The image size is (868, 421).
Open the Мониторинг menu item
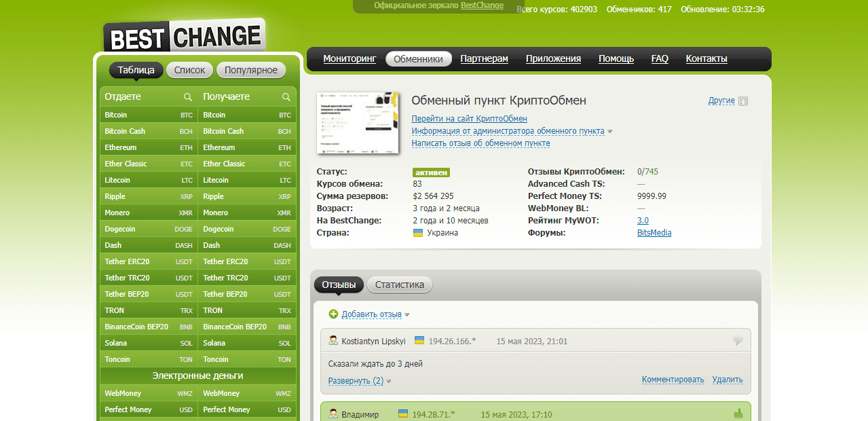point(349,59)
